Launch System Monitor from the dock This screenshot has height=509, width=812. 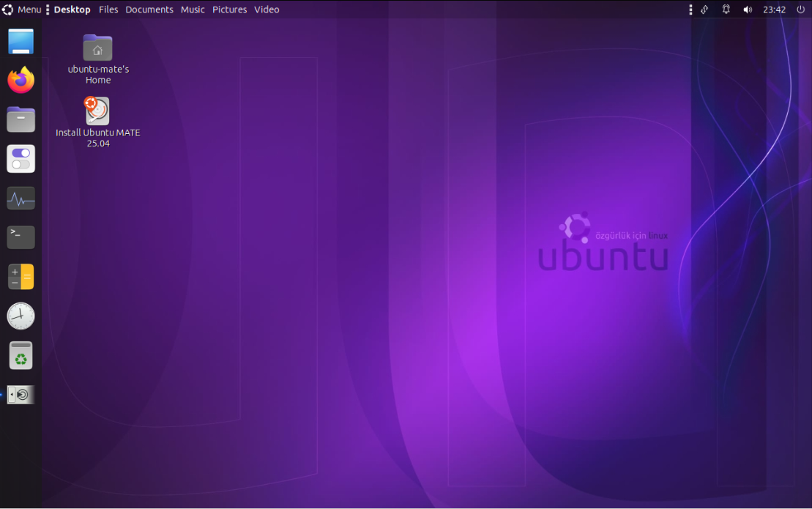21,198
